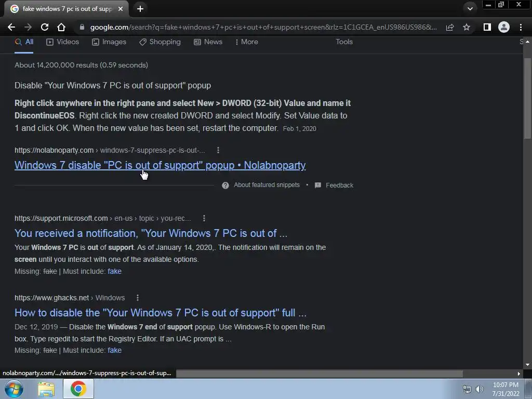Open options for support.microsoft.com result
The width and height of the screenshot is (532, 399).
[204, 218]
